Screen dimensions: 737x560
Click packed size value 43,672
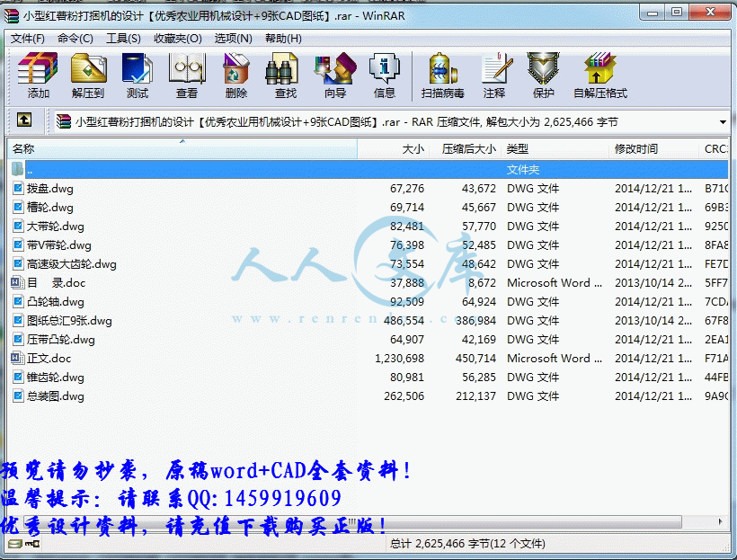pyautogui.click(x=479, y=189)
